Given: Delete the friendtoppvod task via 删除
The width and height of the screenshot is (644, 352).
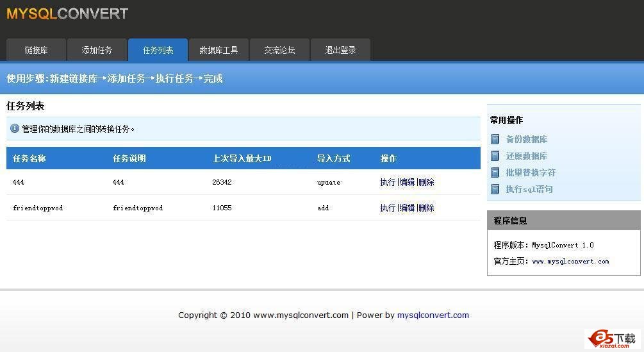Looking at the screenshot, I should [427, 208].
